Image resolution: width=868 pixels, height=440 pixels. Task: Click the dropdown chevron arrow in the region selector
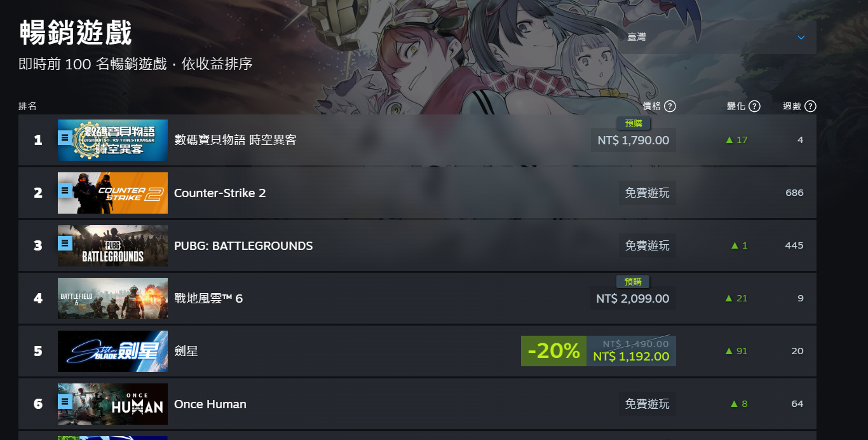[x=801, y=38]
